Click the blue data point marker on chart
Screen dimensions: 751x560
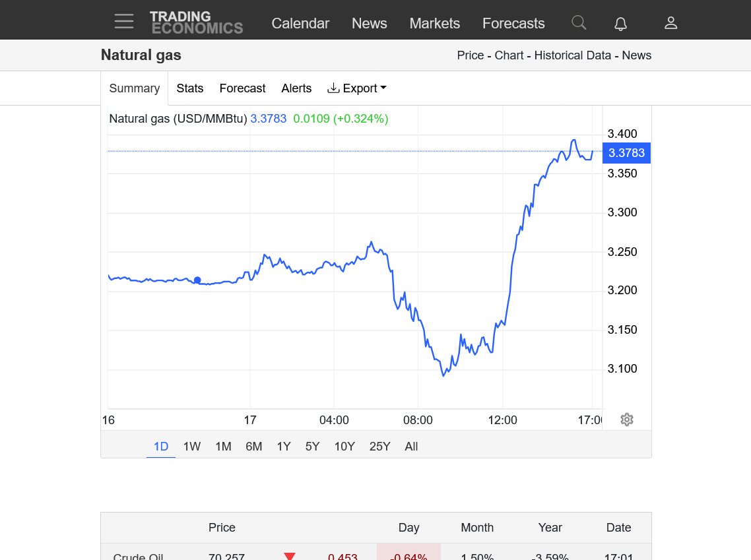point(197,280)
